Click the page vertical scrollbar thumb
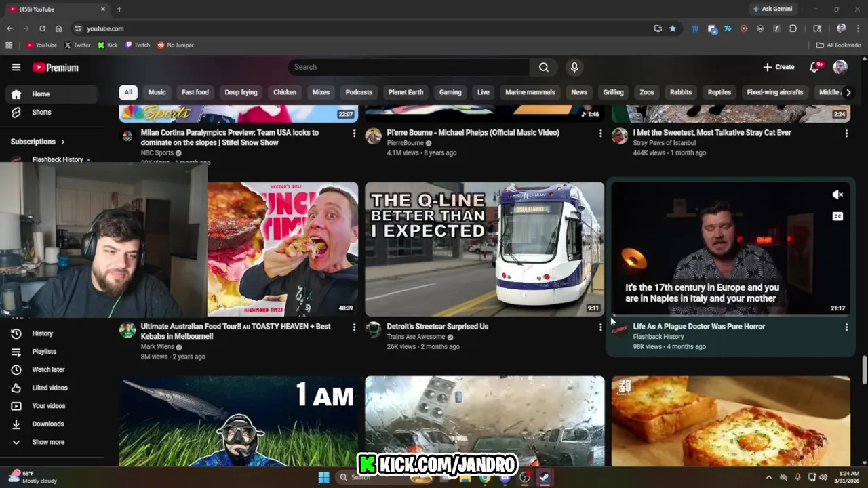This screenshot has height=488, width=868. click(864, 369)
